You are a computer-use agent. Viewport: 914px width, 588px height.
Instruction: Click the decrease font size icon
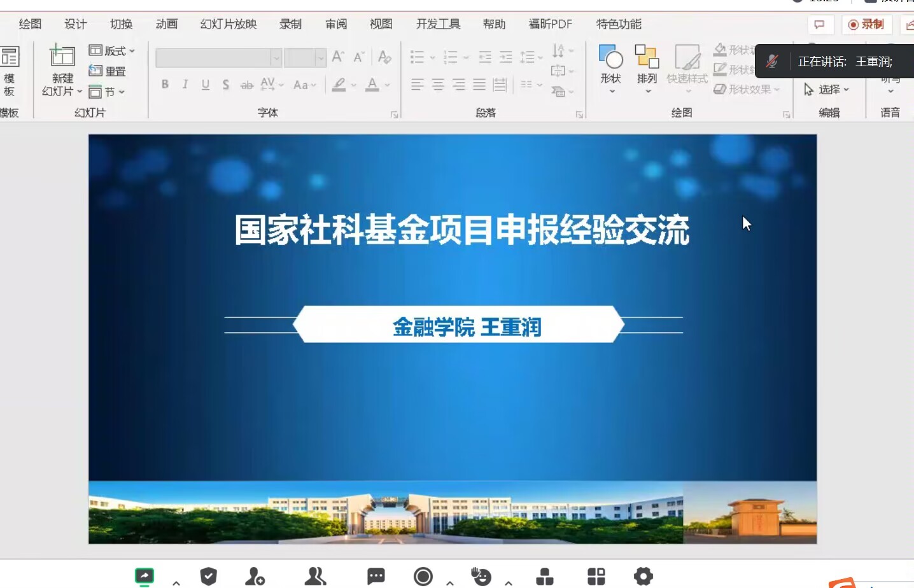pyautogui.click(x=359, y=57)
